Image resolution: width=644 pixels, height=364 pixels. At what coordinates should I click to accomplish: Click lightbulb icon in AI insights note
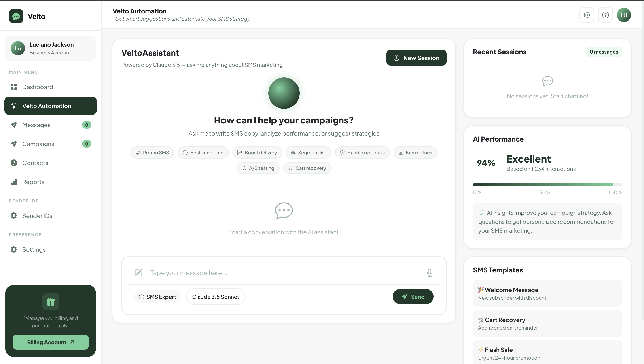481,213
